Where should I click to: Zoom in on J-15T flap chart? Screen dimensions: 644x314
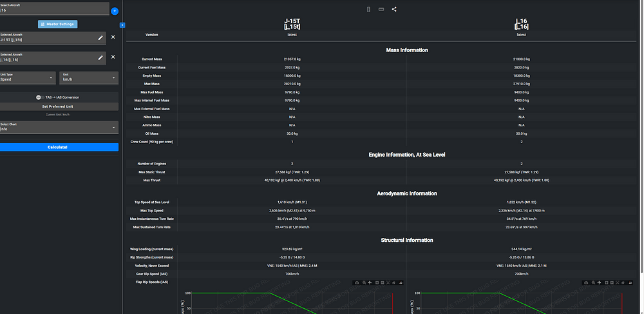(x=377, y=283)
